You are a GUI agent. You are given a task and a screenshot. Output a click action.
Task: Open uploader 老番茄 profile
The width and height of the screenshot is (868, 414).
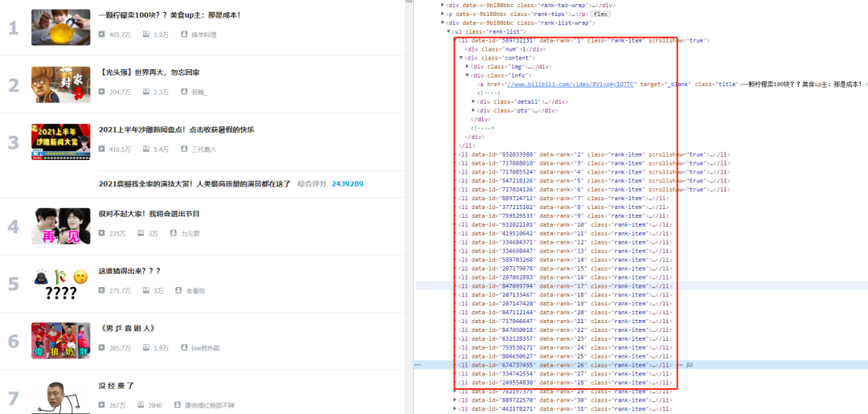coord(195,290)
